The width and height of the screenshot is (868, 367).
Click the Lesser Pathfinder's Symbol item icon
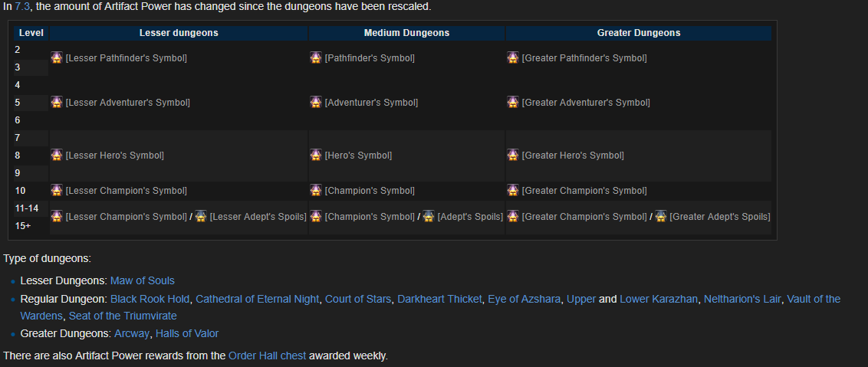click(57, 58)
